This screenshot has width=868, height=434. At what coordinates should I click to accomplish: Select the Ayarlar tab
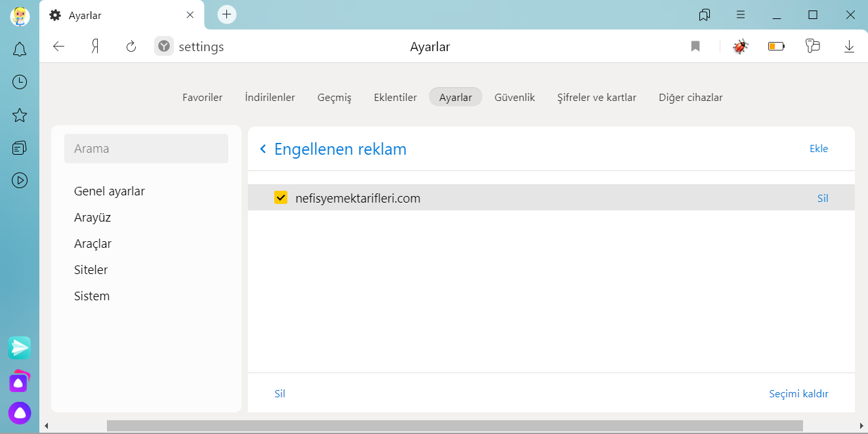click(x=455, y=97)
